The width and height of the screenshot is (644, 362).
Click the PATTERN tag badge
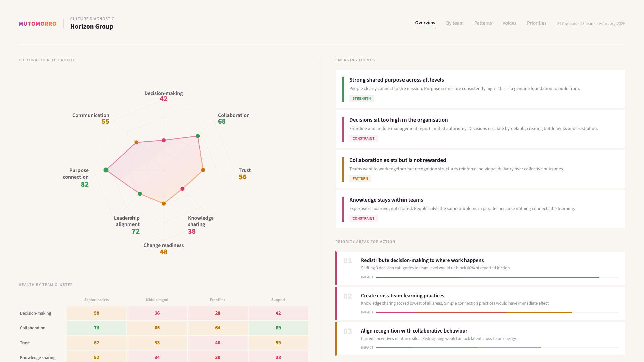tap(360, 179)
